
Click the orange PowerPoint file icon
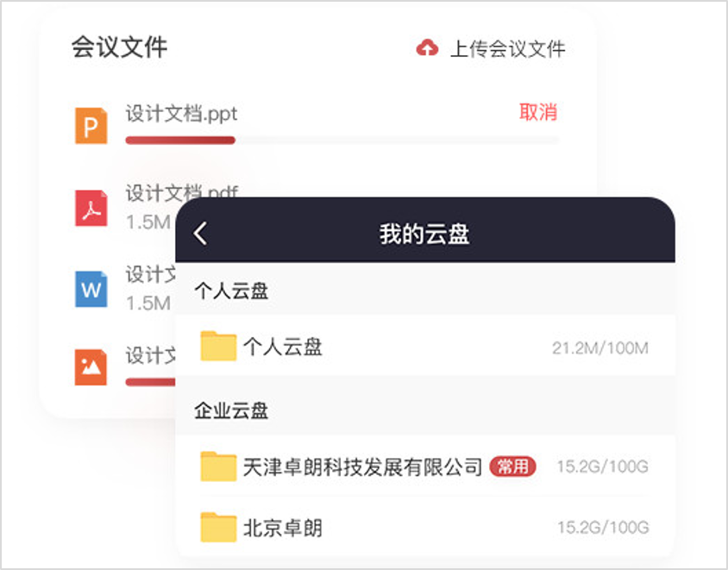pos(91,125)
